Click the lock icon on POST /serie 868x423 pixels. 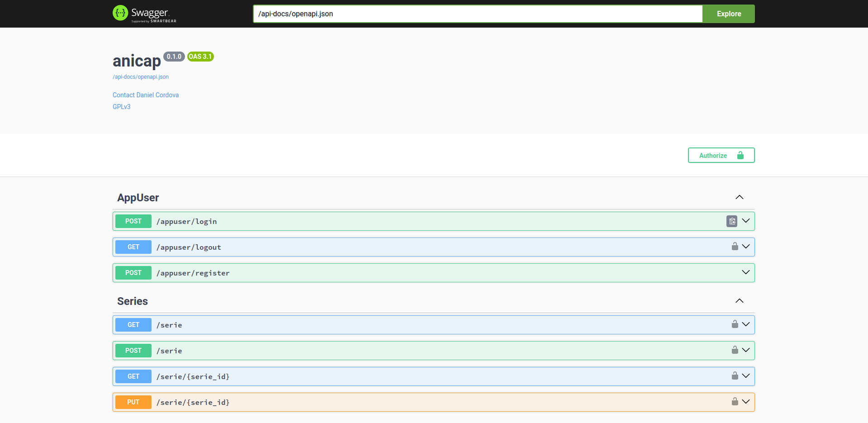click(x=734, y=350)
